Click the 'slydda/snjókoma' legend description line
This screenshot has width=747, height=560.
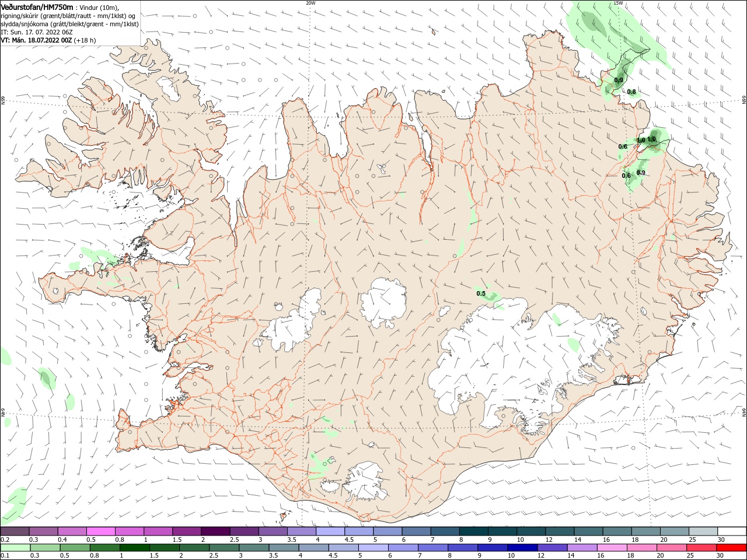69,24
